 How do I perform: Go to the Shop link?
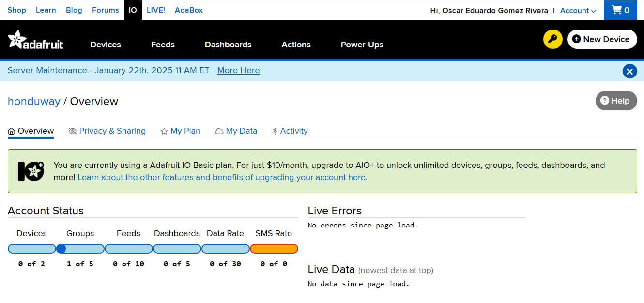17,10
